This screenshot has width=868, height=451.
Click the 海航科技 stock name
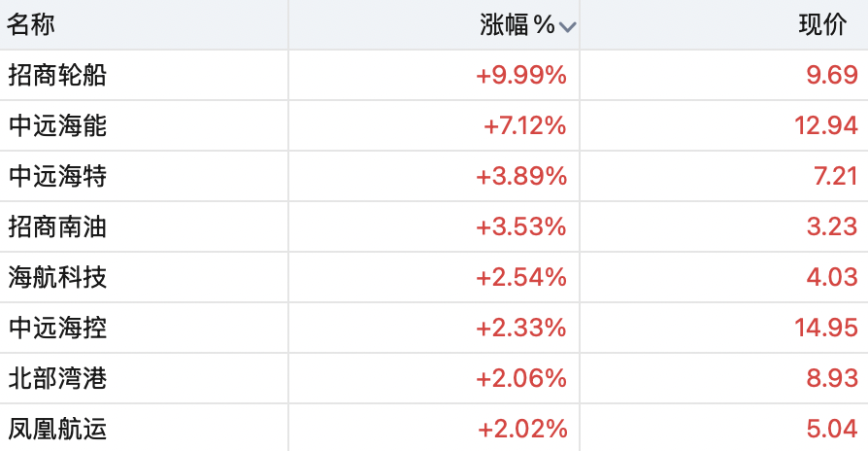(57, 278)
